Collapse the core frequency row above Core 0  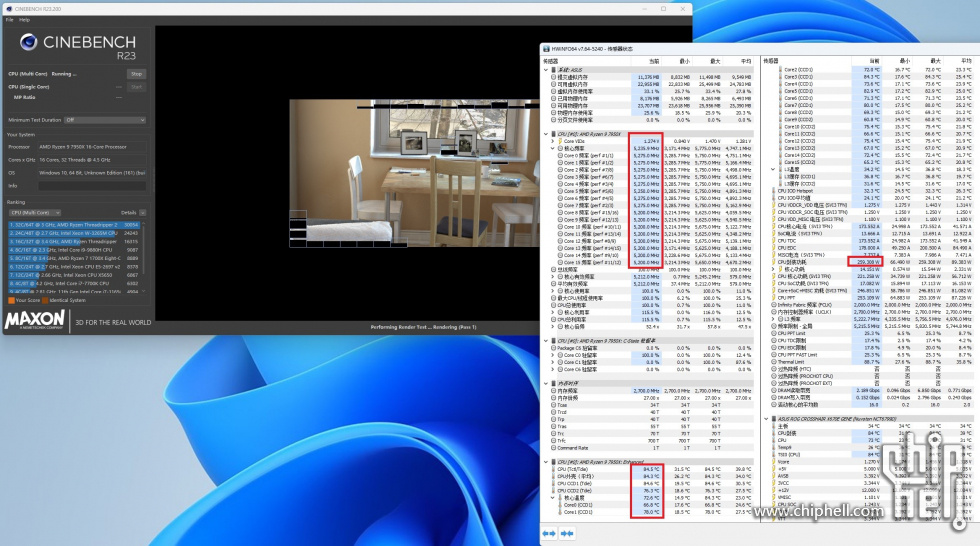552,149
